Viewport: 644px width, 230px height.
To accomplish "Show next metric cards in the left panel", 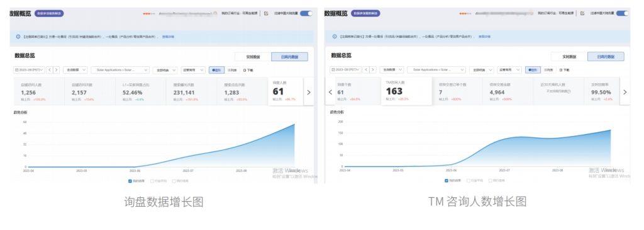I will pyautogui.click(x=308, y=92).
